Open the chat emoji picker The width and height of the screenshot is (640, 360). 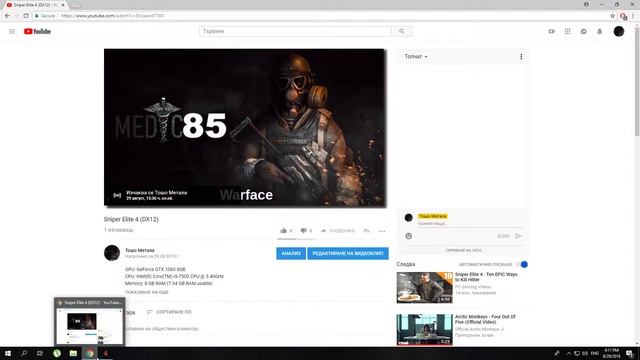coord(409,236)
